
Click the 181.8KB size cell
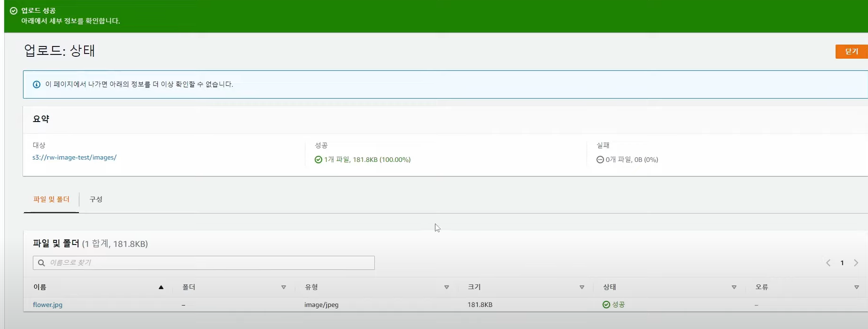click(x=480, y=305)
